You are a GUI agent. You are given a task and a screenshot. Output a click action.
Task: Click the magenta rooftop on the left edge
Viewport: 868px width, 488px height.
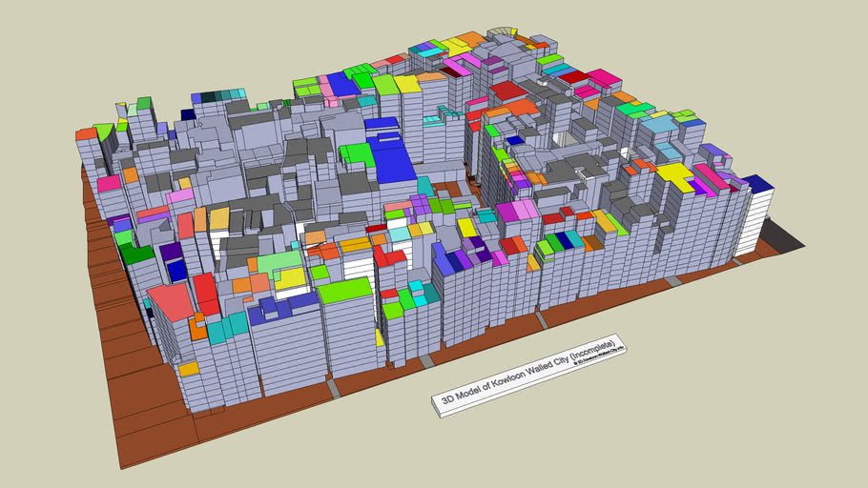pos(108,183)
